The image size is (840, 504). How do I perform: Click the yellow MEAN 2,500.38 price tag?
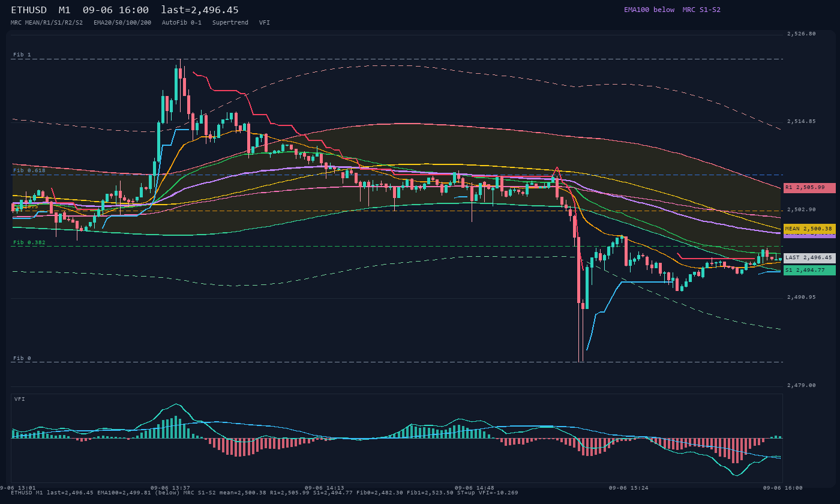pos(809,229)
